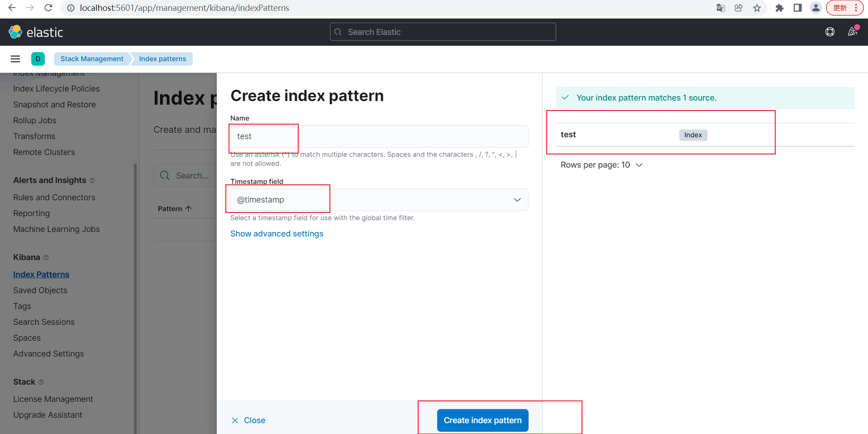Open the newsfeed notifications icon
This screenshot has height=434, width=868.
click(x=853, y=32)
